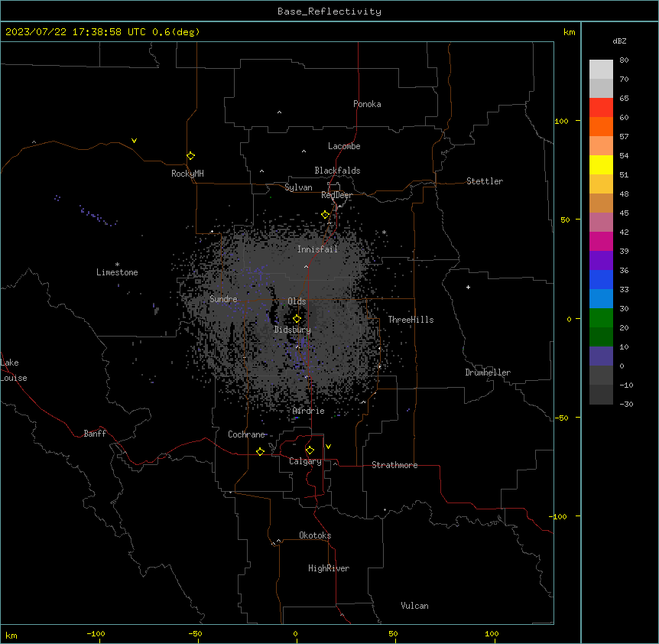Click the Olds label

[297, 301]
